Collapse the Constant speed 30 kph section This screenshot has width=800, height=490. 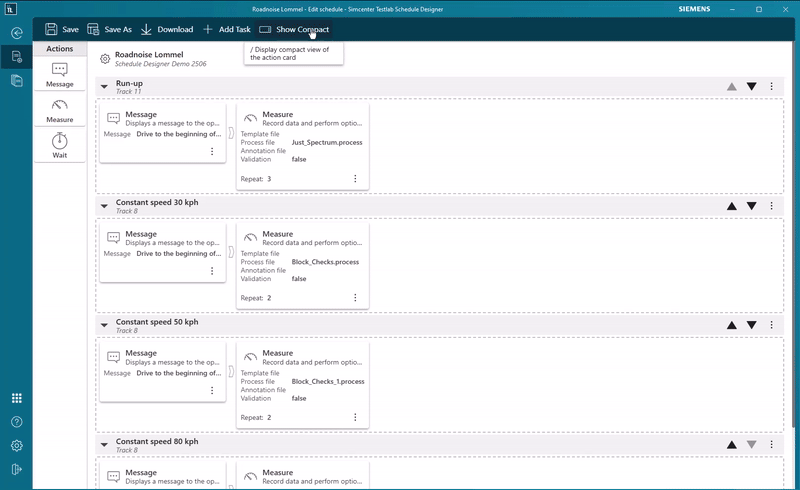tap(104, 206)
